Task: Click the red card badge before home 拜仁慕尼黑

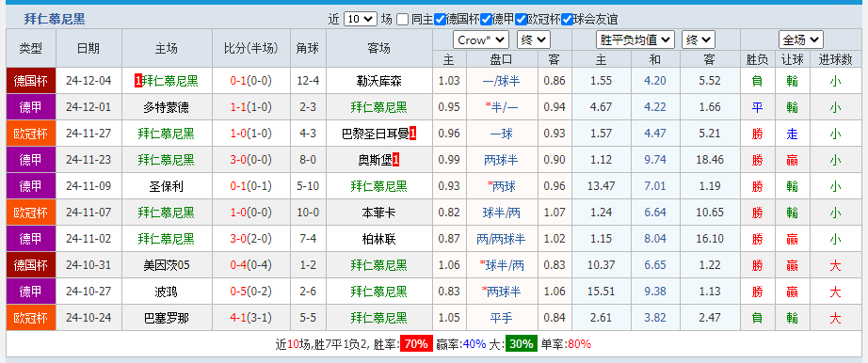Action: click(138, 81)
